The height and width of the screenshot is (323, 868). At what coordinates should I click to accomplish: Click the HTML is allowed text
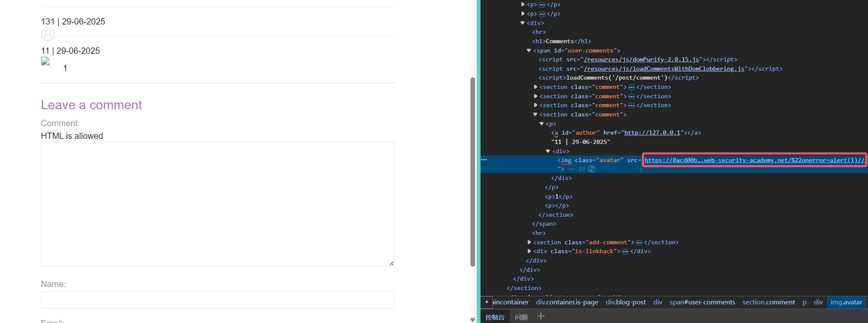72,136
